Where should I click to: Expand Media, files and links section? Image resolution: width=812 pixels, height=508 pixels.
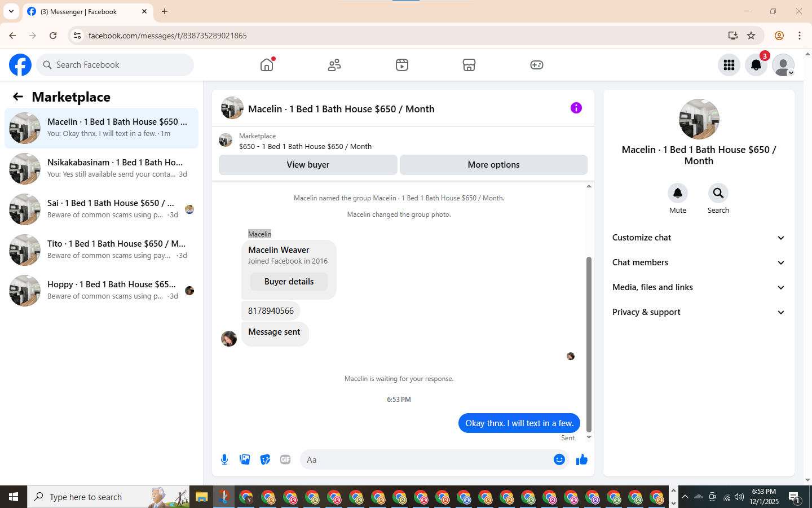699,287
